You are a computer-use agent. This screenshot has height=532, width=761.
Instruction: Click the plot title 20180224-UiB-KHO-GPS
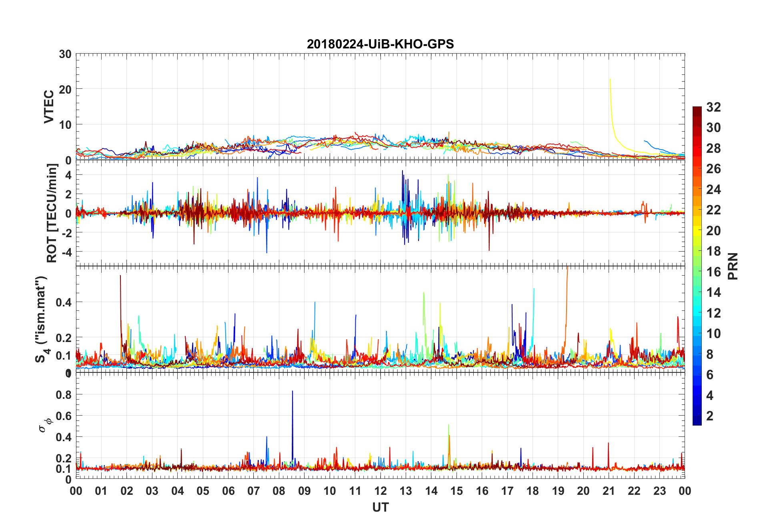(380, 44)
